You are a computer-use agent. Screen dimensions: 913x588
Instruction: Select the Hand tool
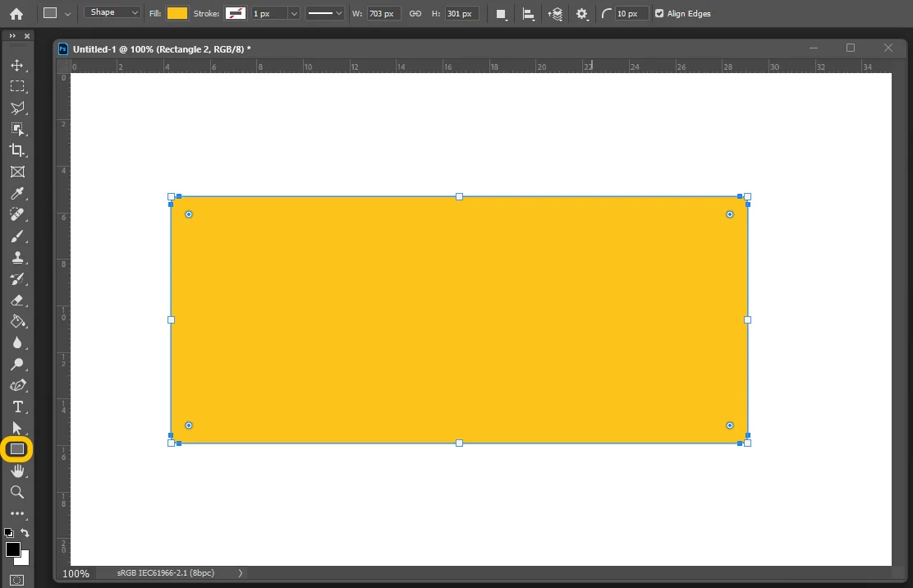click(17, 471)
